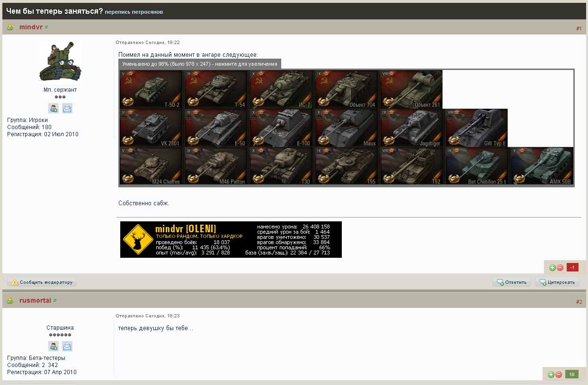This screenshot has height=385, width=588.
Task: Click the user icon left of mindvr's name
Action: click(10, 27)
